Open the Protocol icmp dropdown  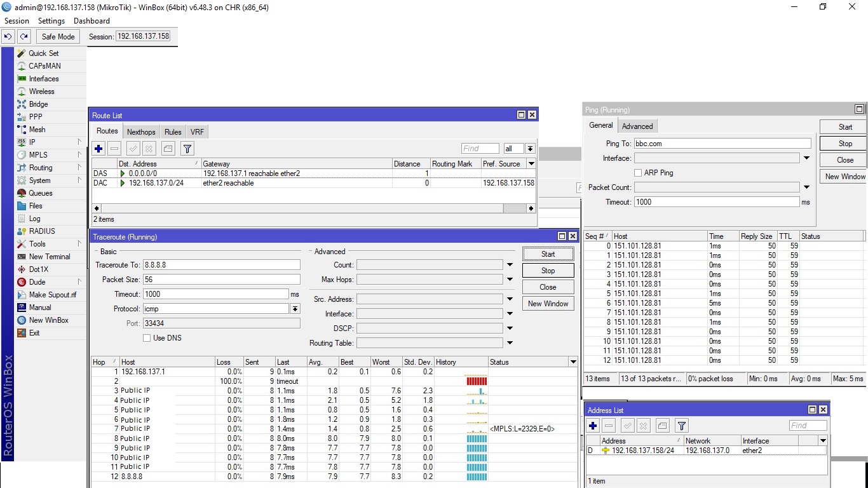tap(295, 309)
